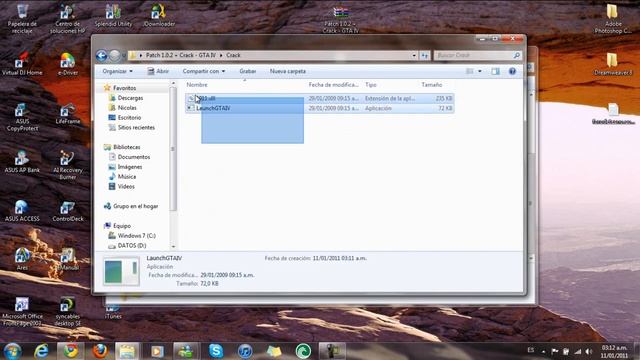The image size is (640, 360).
Task: Open ControlDeck desktop icon
Action: click(68, 211)
